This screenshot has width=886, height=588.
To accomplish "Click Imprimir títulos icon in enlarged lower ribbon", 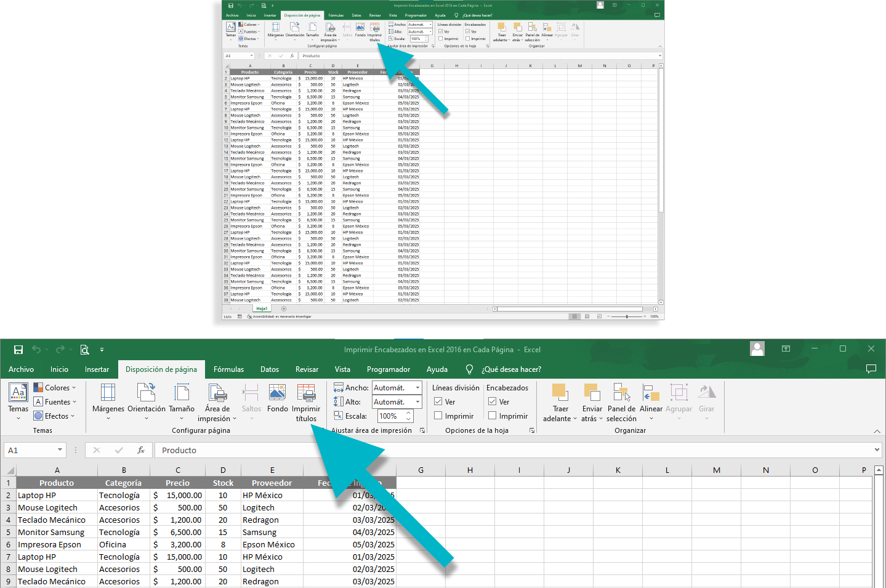I will click(x=306, y=394).
